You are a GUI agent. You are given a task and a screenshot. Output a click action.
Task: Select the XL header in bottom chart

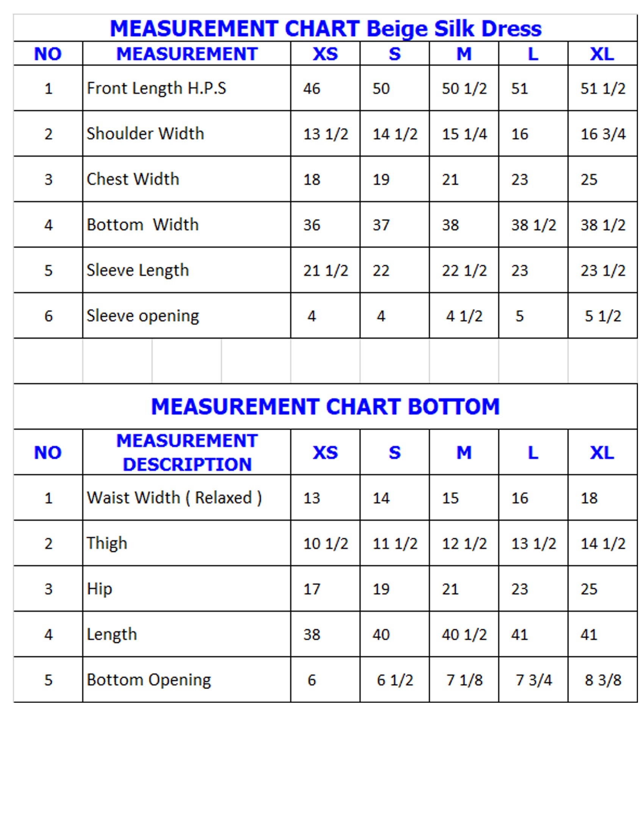click(x=602, y=453)
